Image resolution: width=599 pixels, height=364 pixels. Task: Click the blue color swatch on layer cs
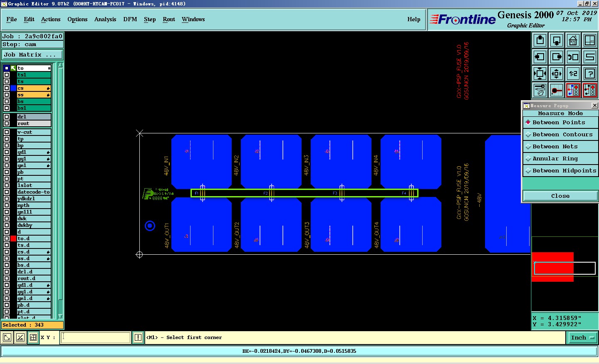tap(13, 88)
